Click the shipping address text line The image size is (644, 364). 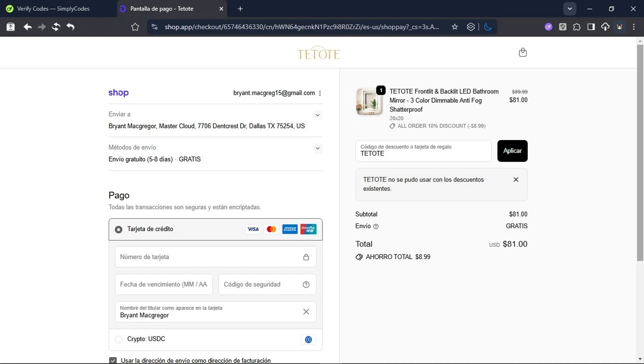[x=207, y=126]
